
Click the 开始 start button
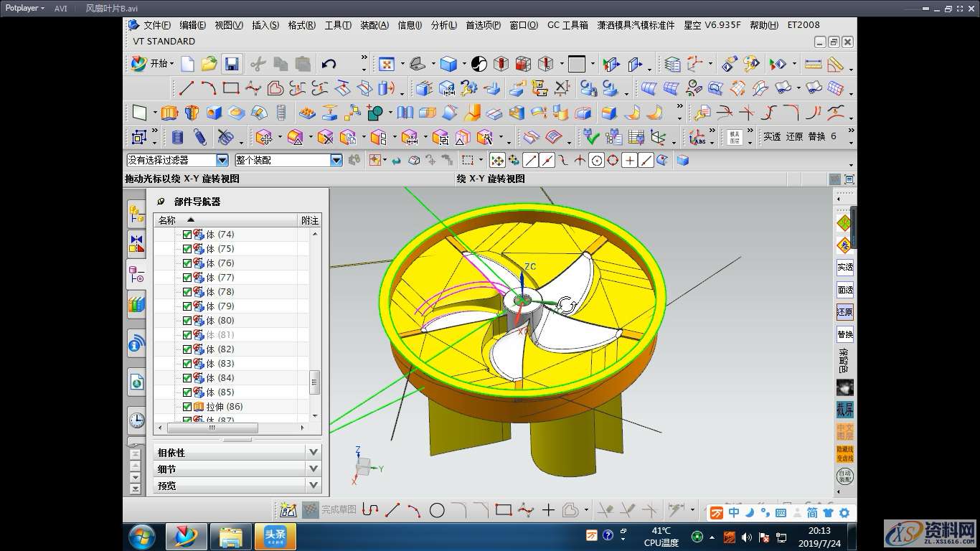click(152, 64)
